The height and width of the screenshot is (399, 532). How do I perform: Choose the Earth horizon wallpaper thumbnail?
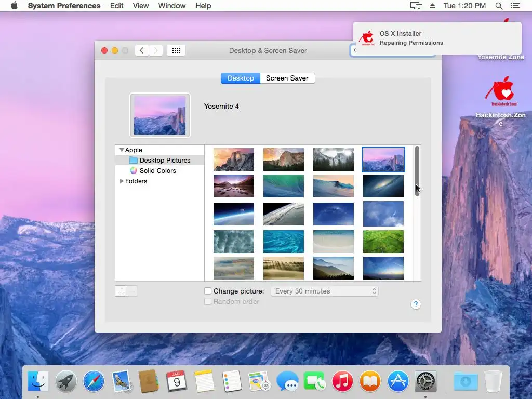click(x=234, y=214)
